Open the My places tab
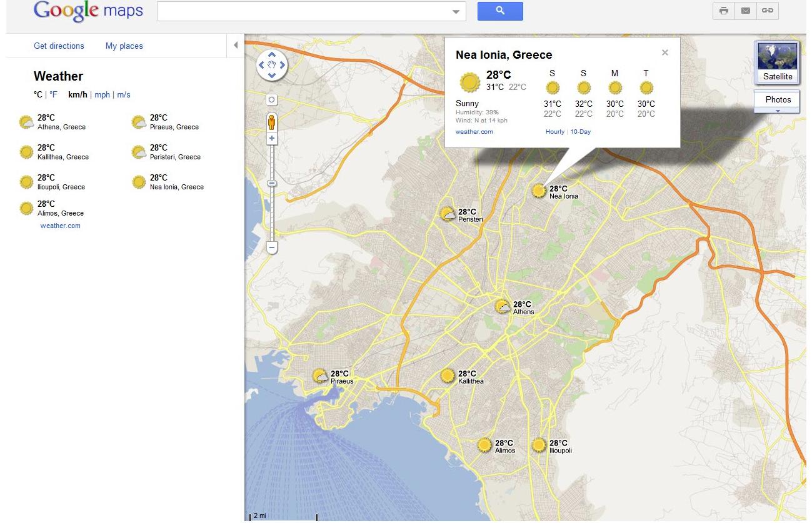 (x=124, y=46)
